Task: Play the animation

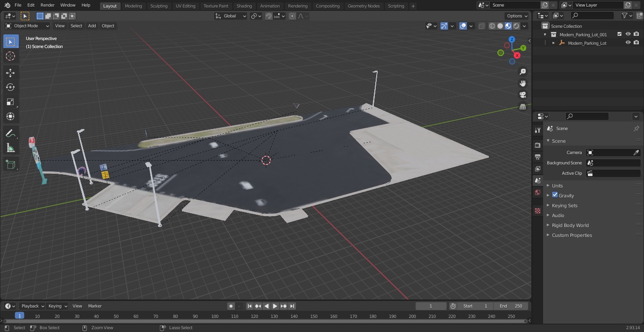Action: (275, 306)
